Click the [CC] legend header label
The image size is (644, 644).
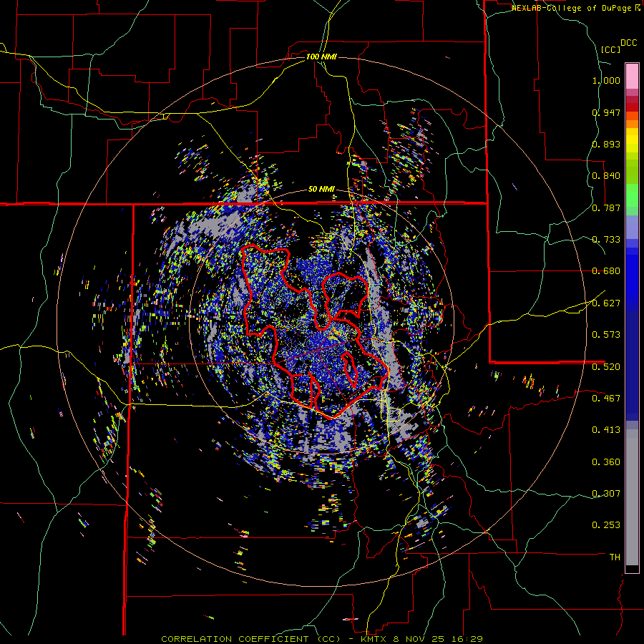tap(611, 49)
